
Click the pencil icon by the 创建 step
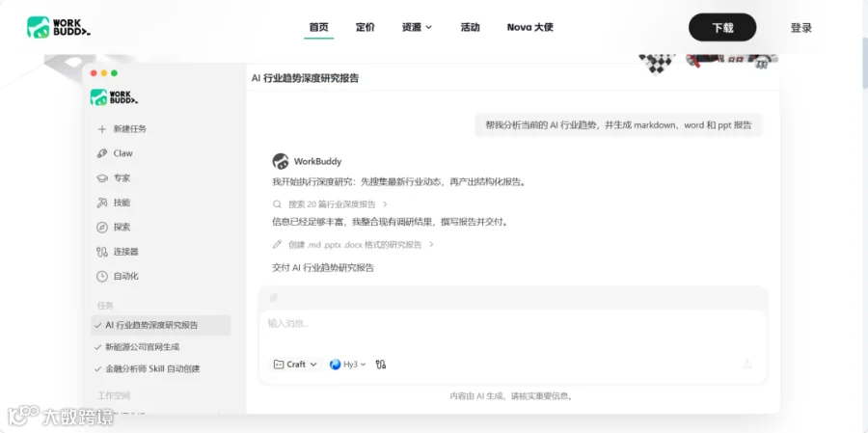point(278,245)
